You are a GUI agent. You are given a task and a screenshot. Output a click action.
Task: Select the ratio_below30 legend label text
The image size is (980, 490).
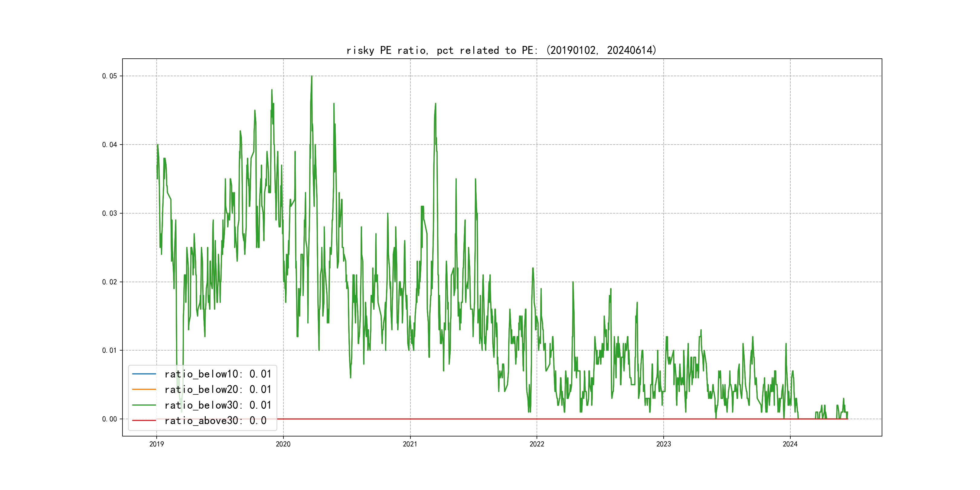[x=217, y=405]
